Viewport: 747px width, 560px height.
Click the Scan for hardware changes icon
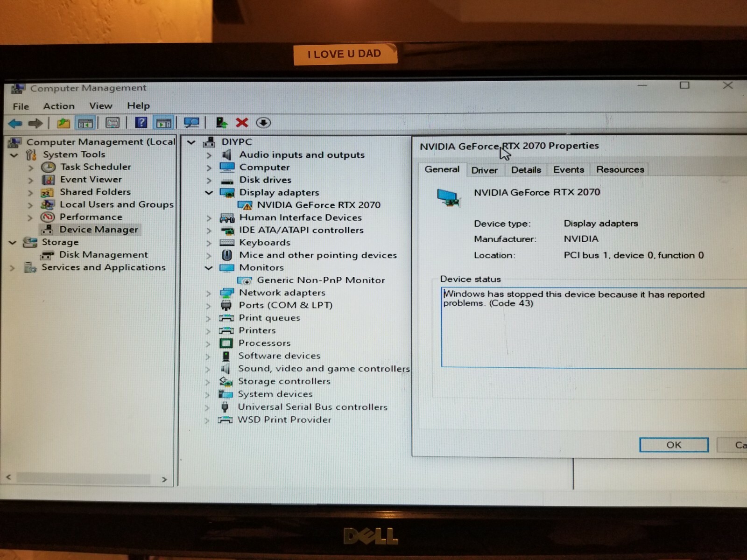click(x=191, y=123)
